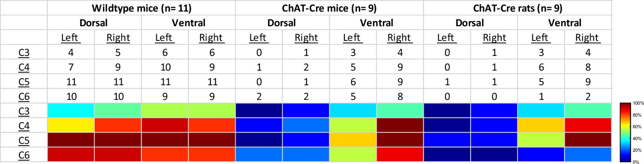Select the C4 row label in the numeric table

tap(24, 68)
